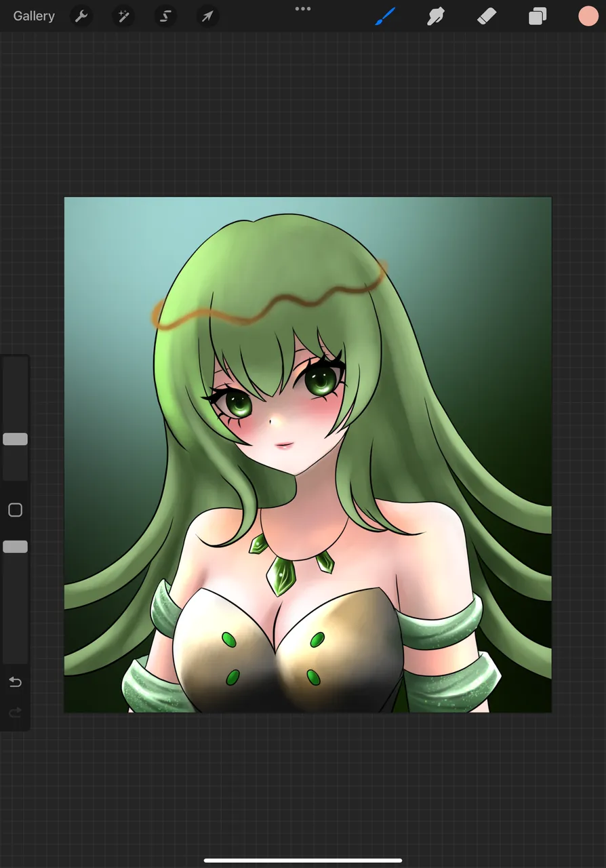This screenshot has width=606, height=868.
Task: Click the brush size slider handle
Action: click(x=15, y=439)
